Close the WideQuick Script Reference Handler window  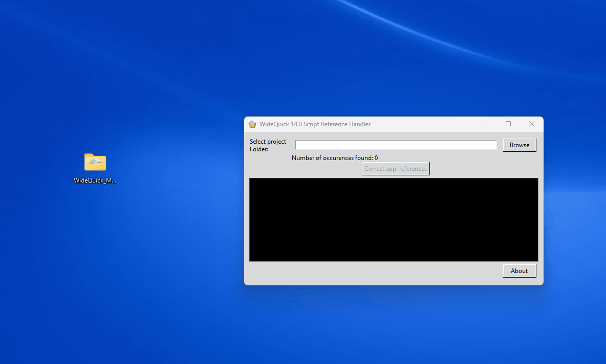tap(531, 124)
